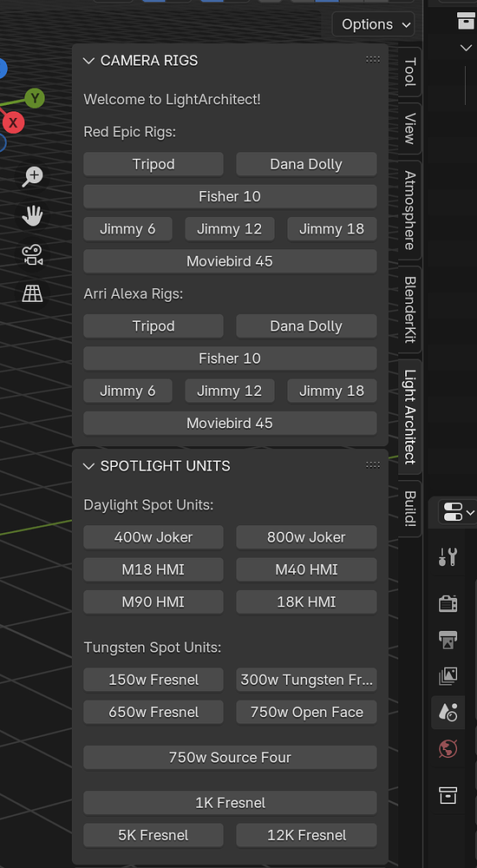Switch perspective/orthographic with the grid icon
The width and height of the screenshot is (477, 868).
[32, 293]
